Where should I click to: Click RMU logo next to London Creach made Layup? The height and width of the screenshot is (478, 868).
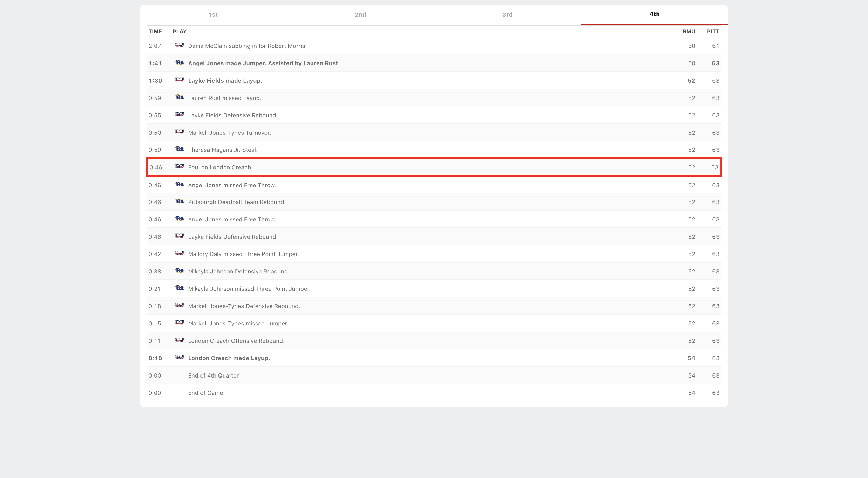coord(179,357)
